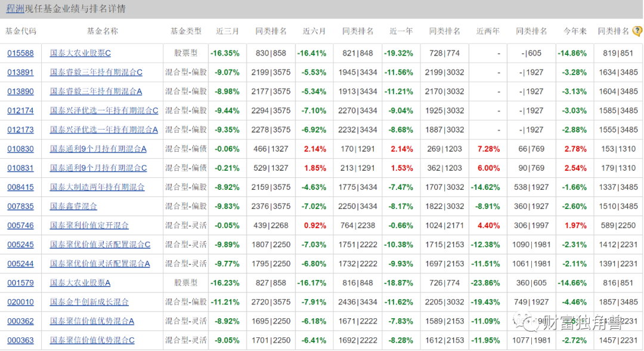
Task: Click the help question mark icon
Action: (637, 31)
